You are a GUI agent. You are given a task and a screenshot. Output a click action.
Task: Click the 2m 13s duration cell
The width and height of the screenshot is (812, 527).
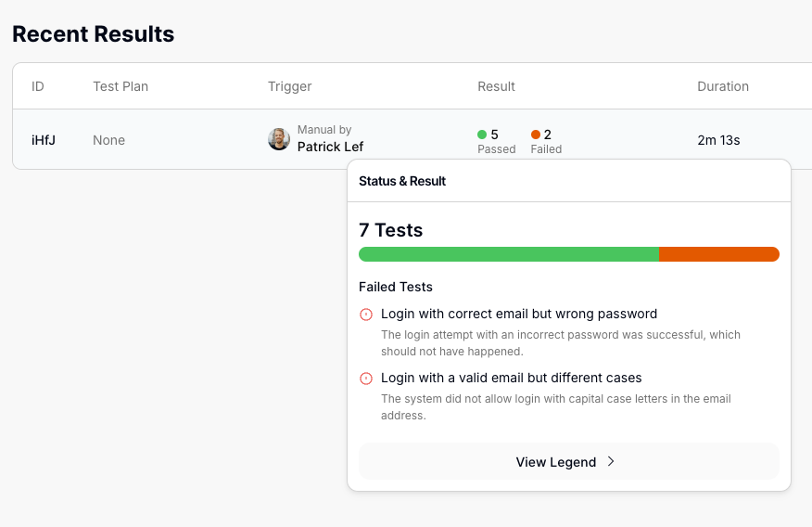(718, 140)
